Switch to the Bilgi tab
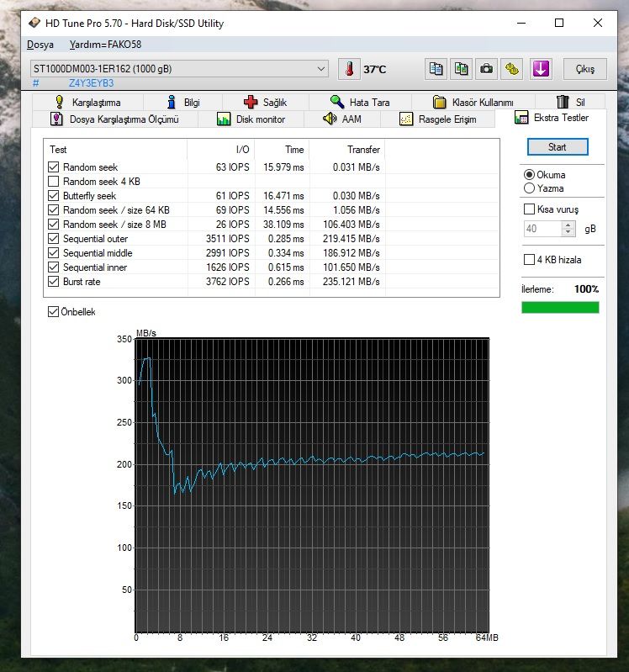Screen dimensions: 629x672 183,102
